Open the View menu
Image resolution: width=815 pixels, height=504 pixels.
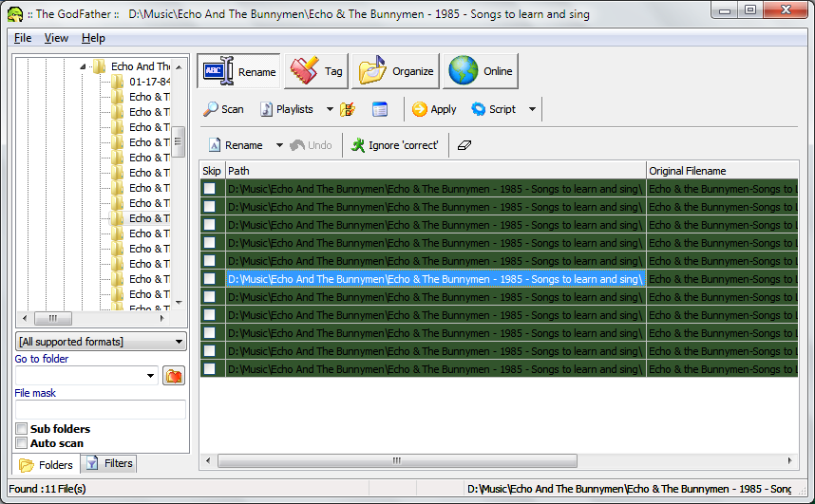[56, 38]
